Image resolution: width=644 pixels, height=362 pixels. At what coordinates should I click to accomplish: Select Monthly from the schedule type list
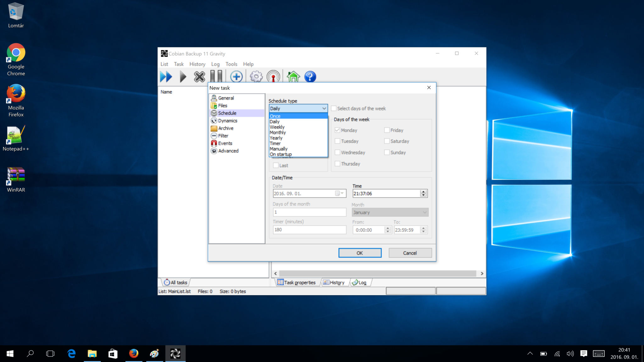tap(277, 132)
